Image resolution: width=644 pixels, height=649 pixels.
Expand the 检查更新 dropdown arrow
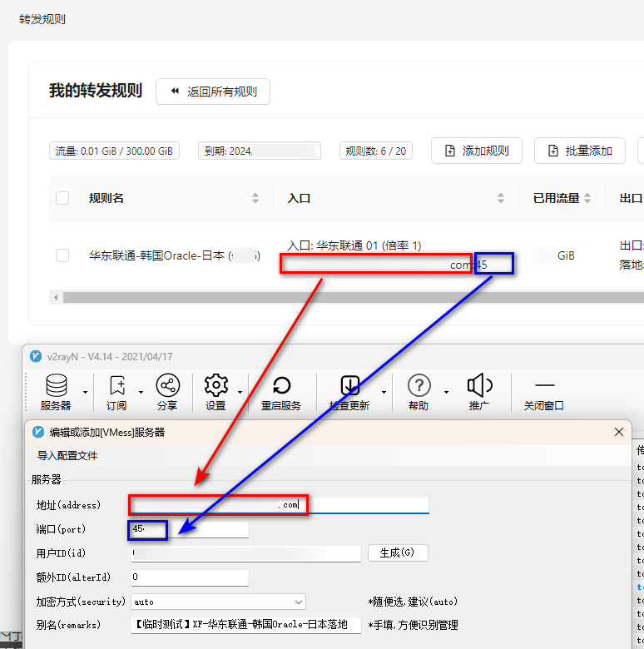(x=384, y=392)
